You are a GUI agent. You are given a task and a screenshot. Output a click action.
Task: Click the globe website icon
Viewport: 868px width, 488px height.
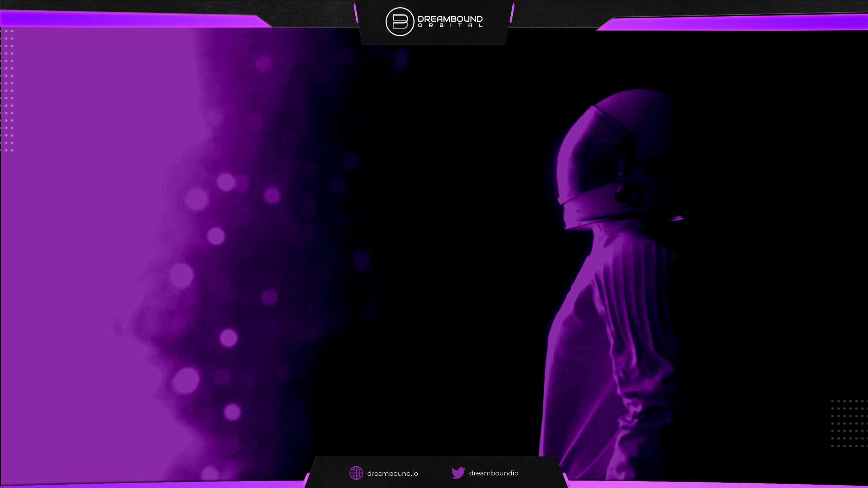click(x=356, y=473)
